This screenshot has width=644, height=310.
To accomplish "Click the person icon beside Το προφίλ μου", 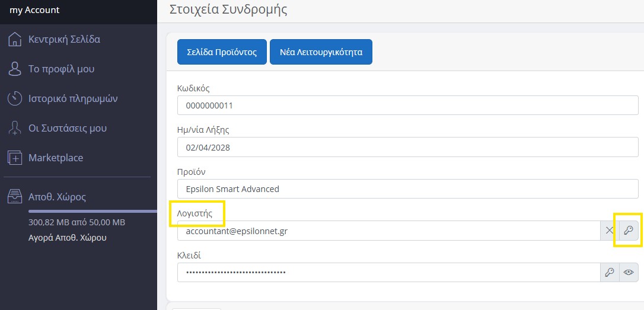I will tap(15, 69).
